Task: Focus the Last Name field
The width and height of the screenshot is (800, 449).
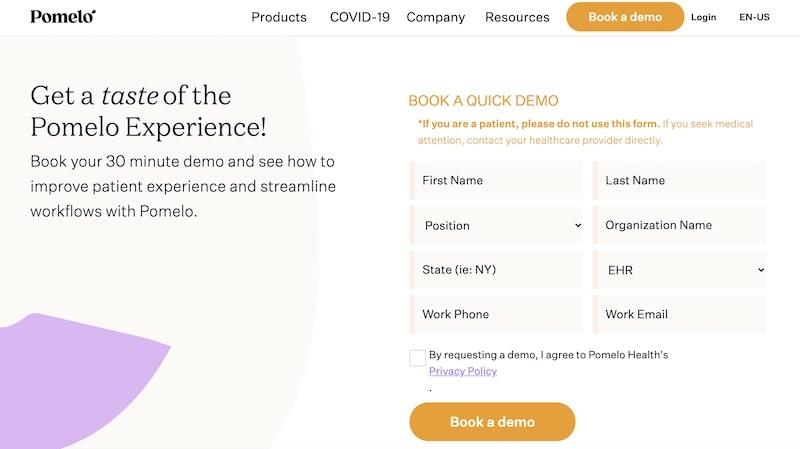Action: click(x=680, y=180)
